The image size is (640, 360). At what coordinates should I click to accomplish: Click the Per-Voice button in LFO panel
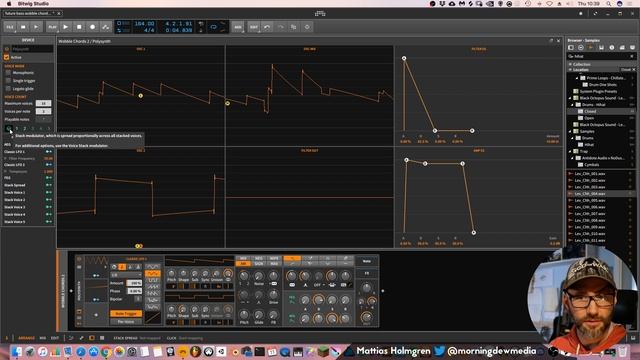click(126, 322)
